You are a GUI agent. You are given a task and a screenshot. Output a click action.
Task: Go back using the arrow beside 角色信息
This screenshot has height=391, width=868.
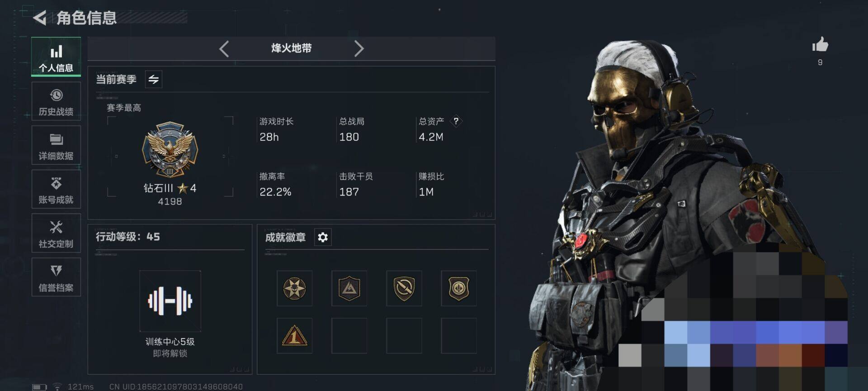click(40, 18)
